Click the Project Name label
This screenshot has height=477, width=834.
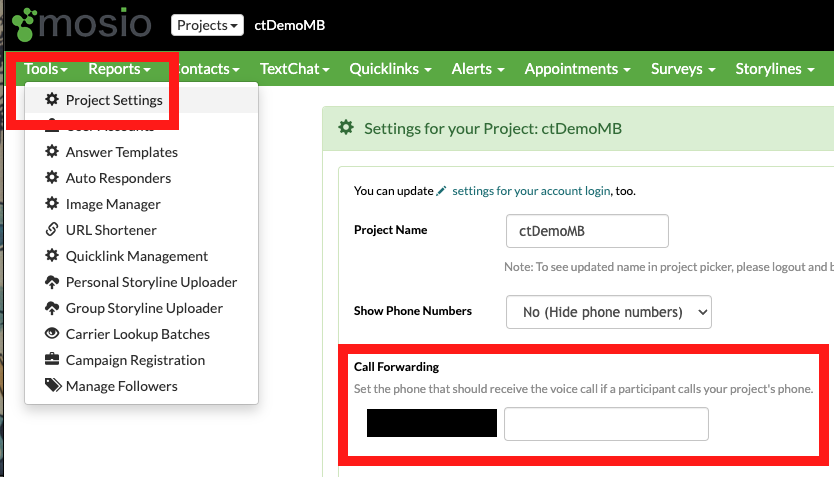coord(390,230)
